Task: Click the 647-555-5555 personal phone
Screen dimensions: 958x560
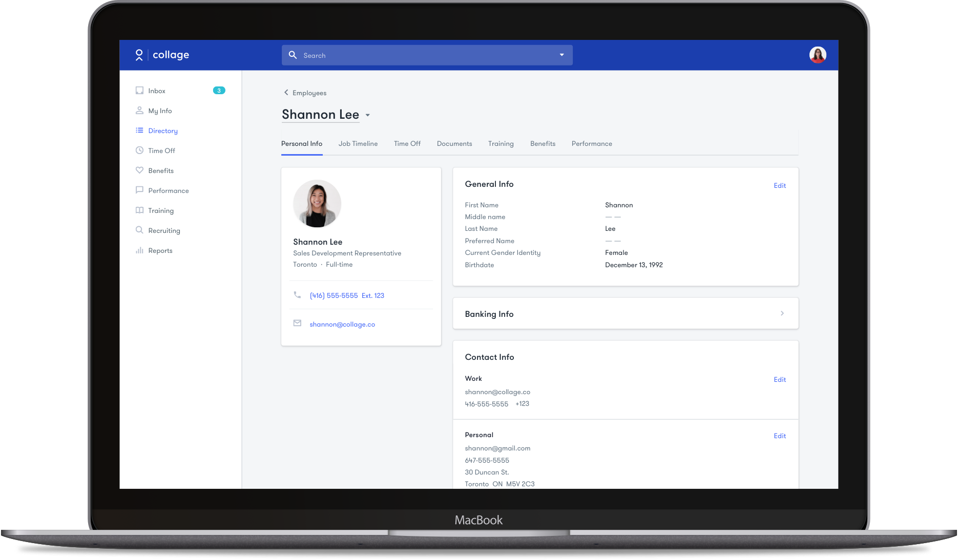Action: coord(487,460)
